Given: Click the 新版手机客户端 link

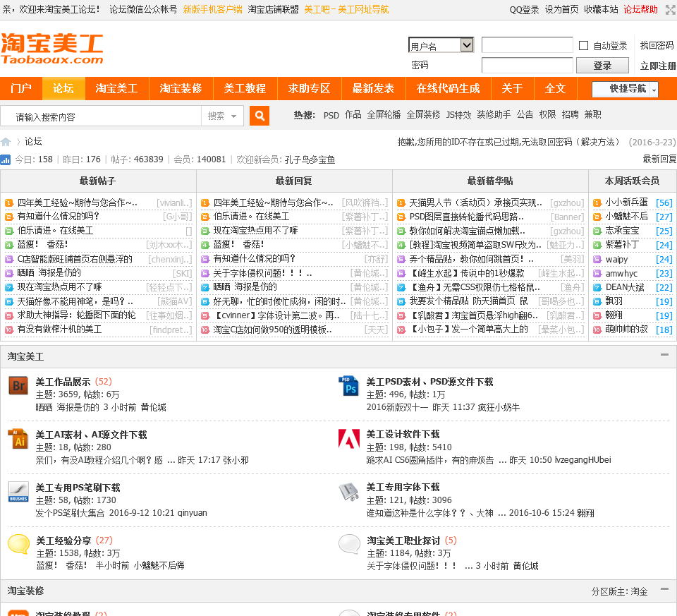Looking at the screenshot, I should click(212, 9).
